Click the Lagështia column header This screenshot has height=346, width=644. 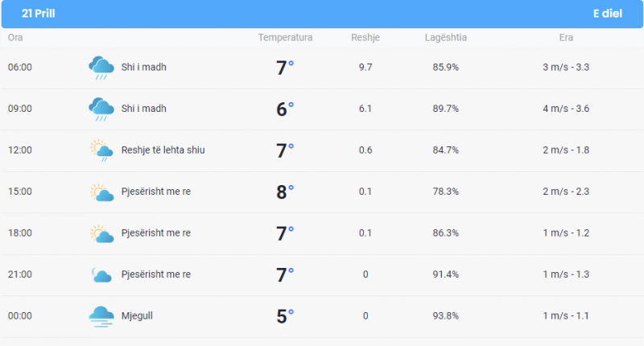[x=446, y=37]
